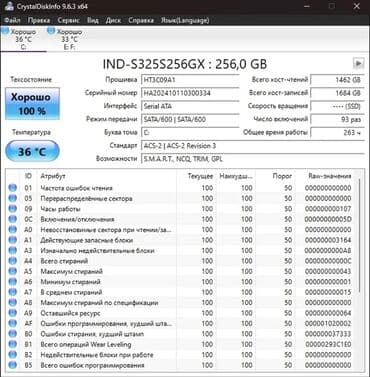Click status icon for attribute B1
This screenshot has height=377, width=370.
pyautogui.click(x=13, y=344)
